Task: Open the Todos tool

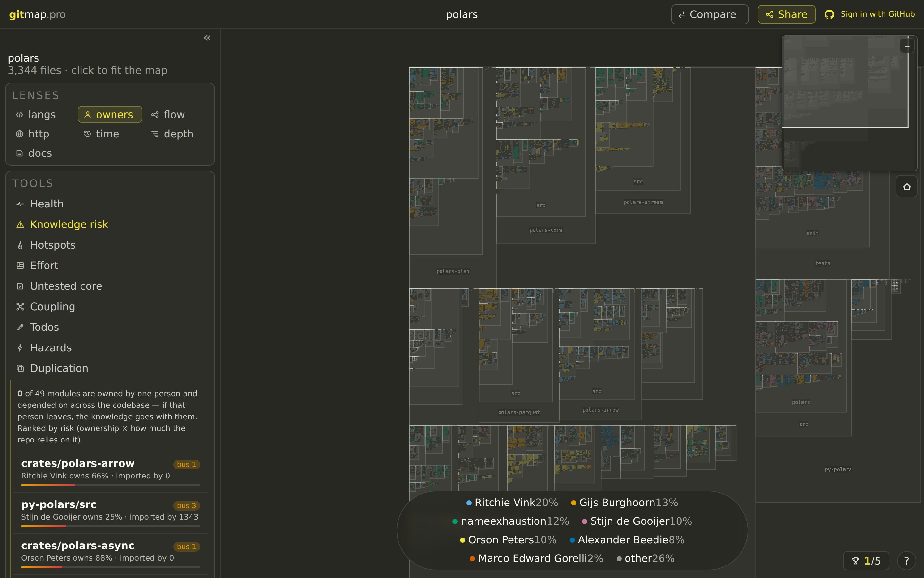Action: coord(110,327)
